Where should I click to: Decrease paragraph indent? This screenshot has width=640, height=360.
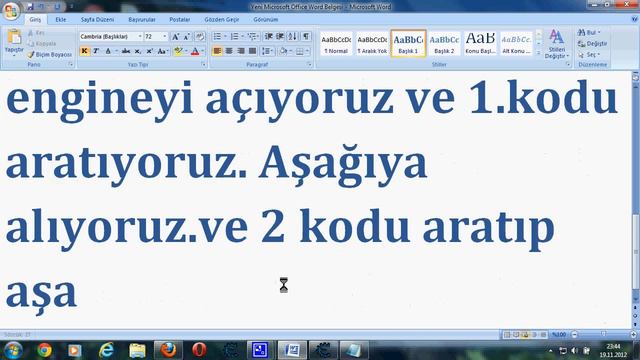pos(268,37)
